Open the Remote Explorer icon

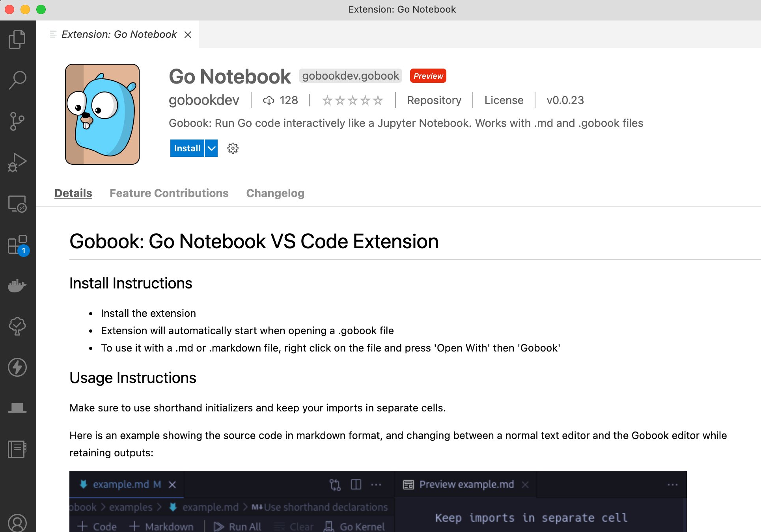(x=17, y=204)
